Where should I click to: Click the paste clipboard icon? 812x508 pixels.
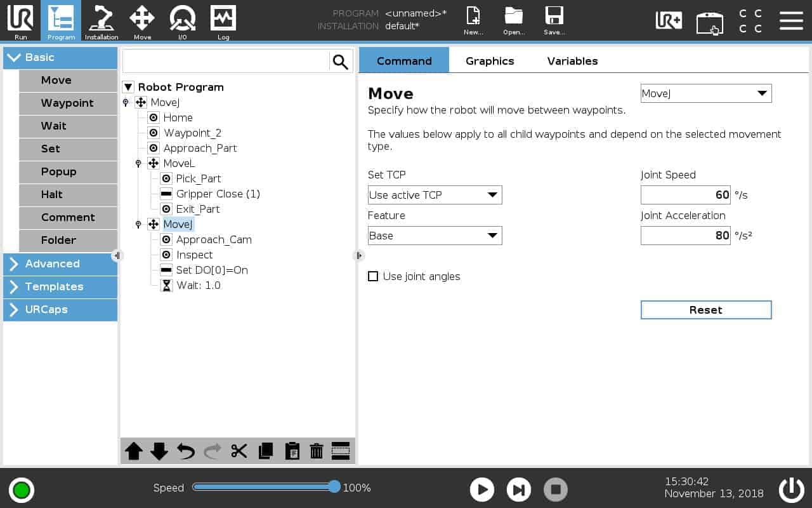[x=292, y=451]
